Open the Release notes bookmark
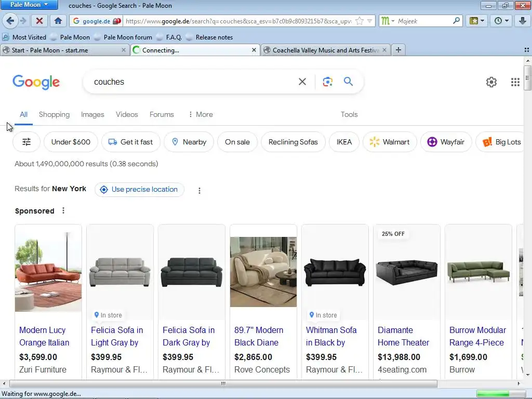Image resolution: width=532 pixels, height=399 pixels. point(210,37)
